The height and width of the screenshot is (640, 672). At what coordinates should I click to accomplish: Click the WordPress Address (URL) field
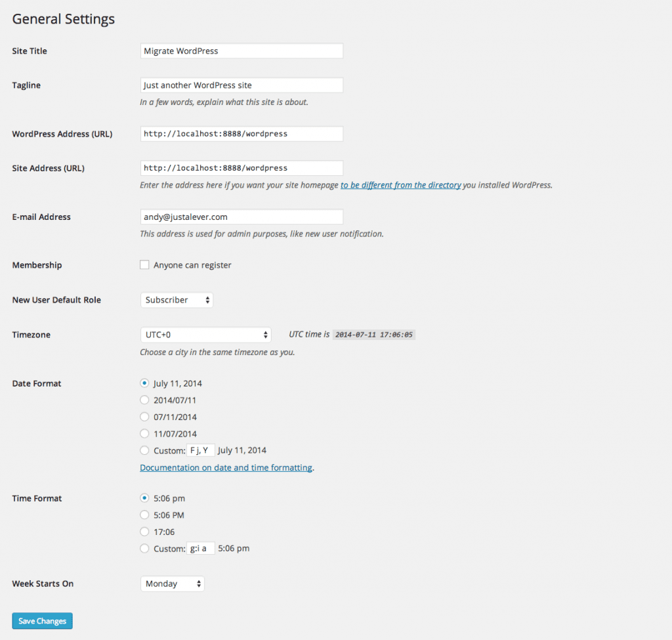[x=241, y=133]
